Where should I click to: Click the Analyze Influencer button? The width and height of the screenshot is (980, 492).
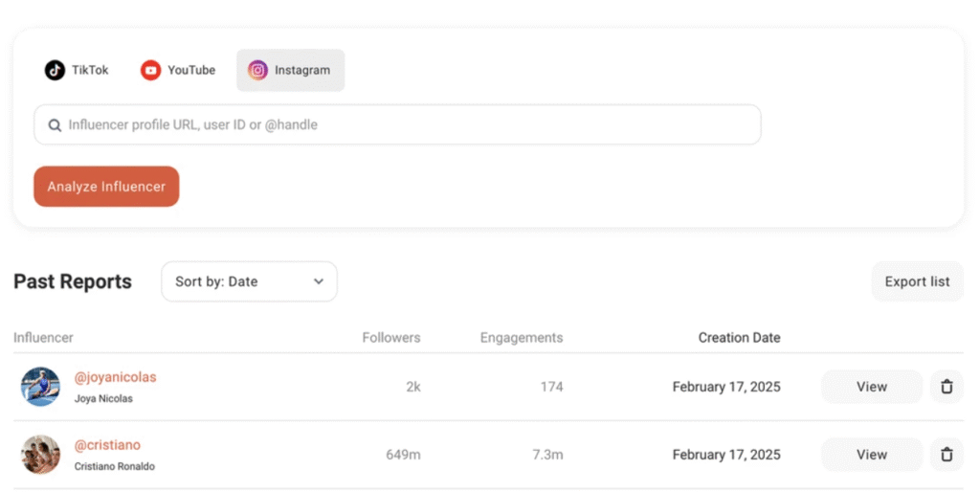(106, 187)
